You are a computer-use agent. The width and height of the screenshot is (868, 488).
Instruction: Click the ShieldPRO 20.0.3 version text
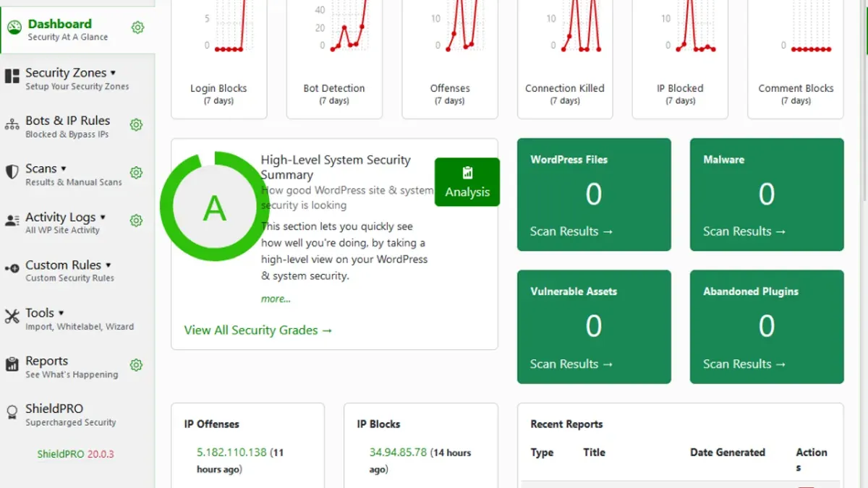tap(76, 455)
